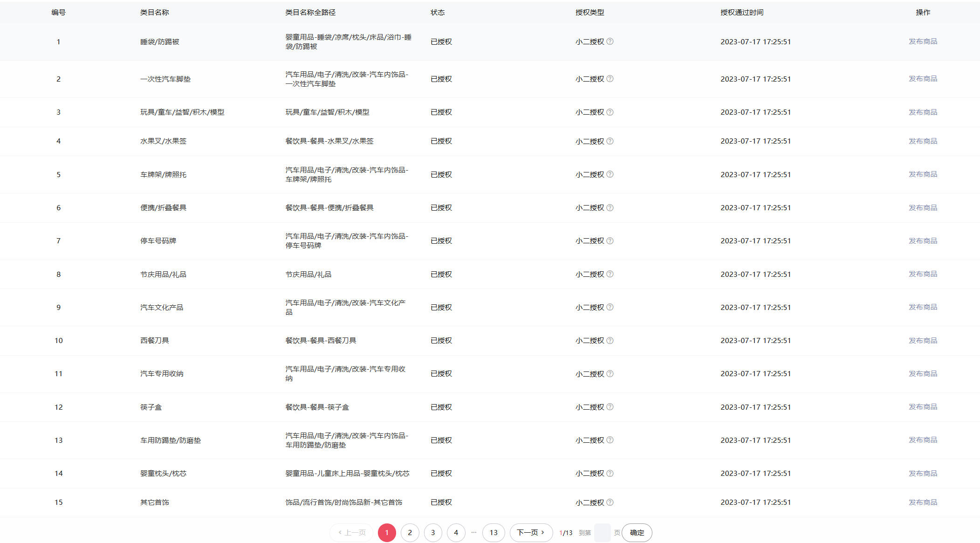980x543 pixels.
Task: Click question icon in 其它首饰 row
Action: click(610, 502)
